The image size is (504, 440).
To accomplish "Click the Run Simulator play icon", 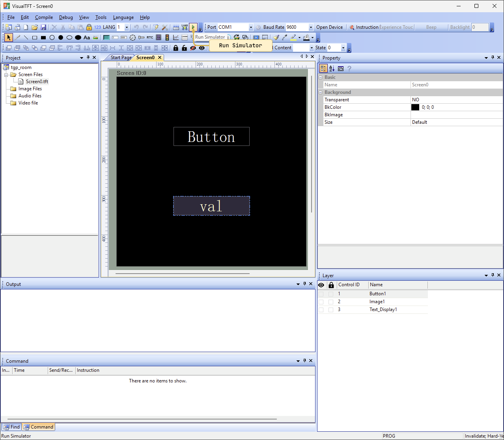I will tap(193, 27).
